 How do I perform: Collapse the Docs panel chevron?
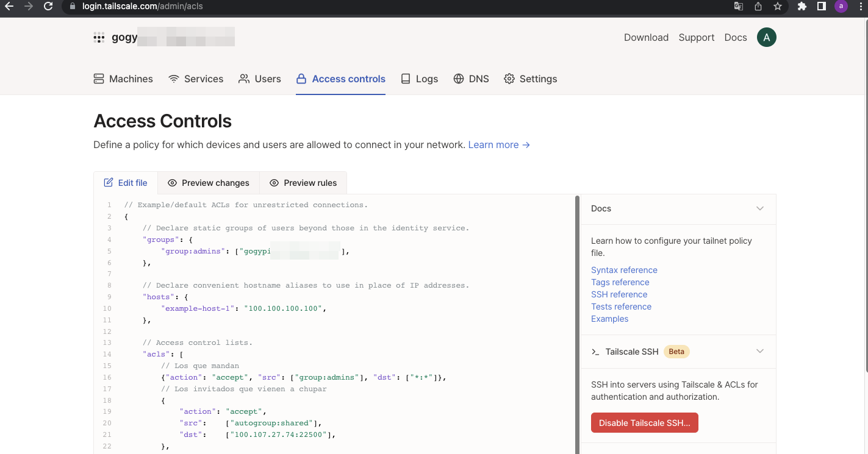tap(759, 208)
